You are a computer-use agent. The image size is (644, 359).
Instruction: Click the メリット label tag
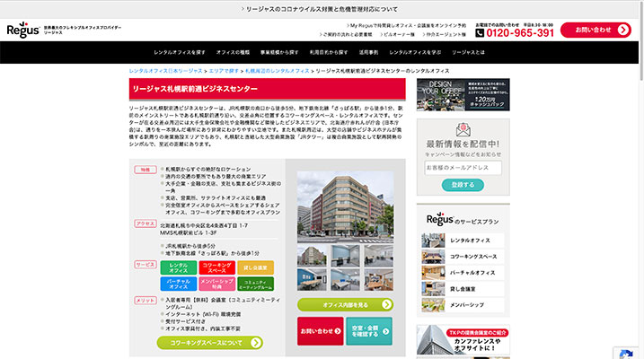tap(146, 301)
